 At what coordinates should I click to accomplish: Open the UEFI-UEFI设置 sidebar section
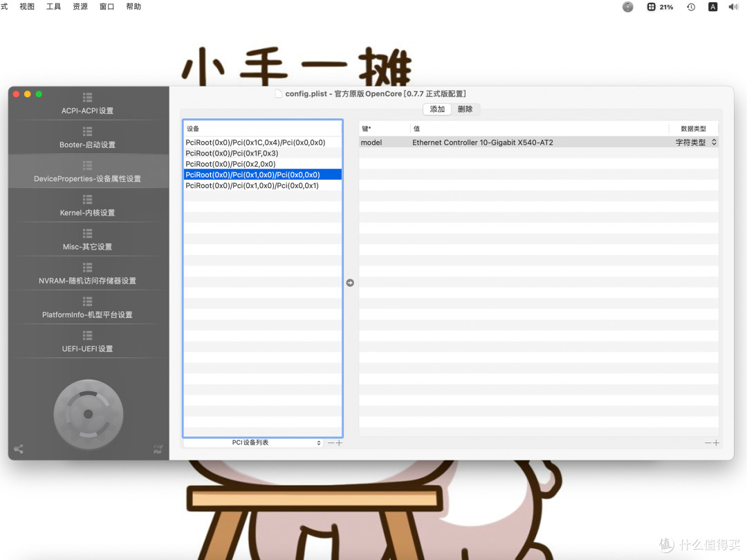(x=88, y=342)
